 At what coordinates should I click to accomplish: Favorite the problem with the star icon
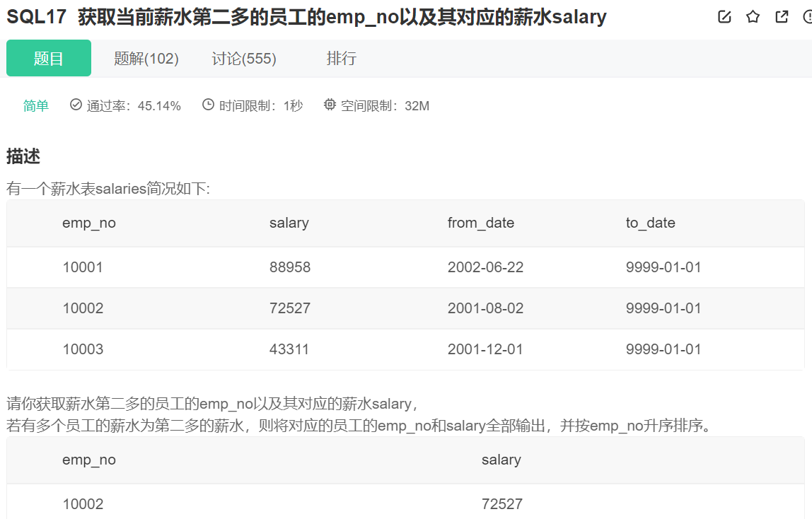click(753, 17)
